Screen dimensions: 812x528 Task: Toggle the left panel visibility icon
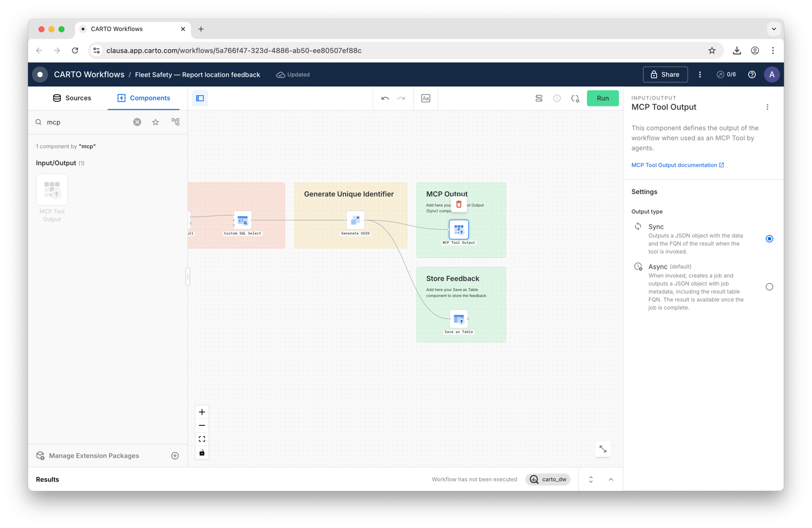click(200, 98)
